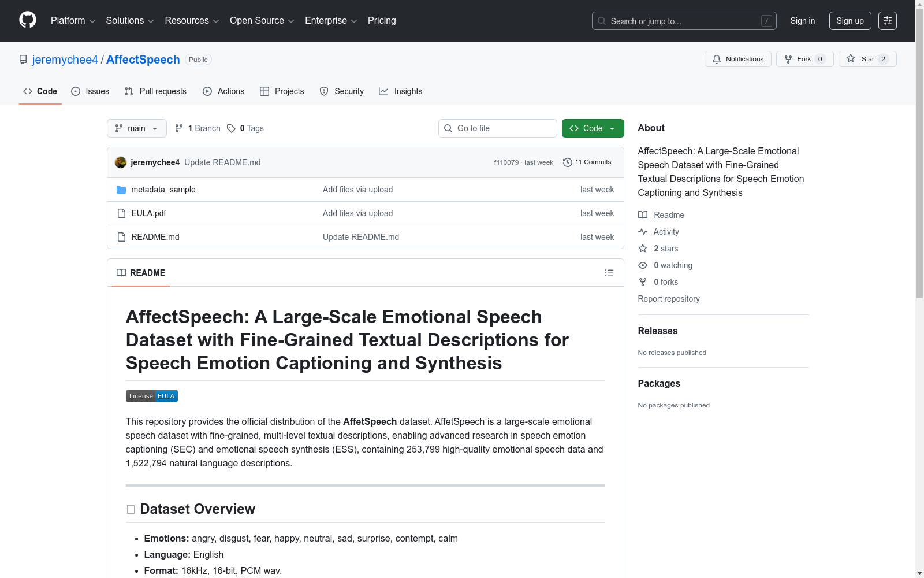Click the Actions tab play icon
This screenshot has width=924, height=578.
207,91
